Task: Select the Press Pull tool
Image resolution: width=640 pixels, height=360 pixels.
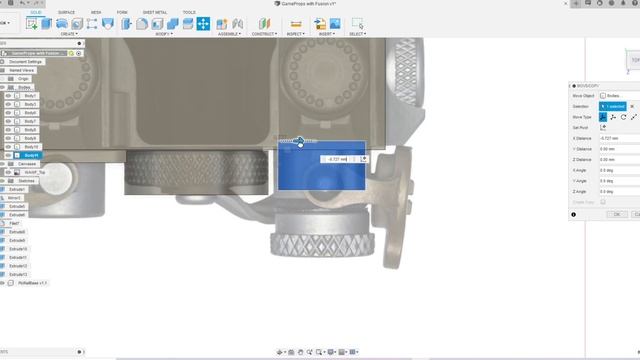Action: pos(127,23)
